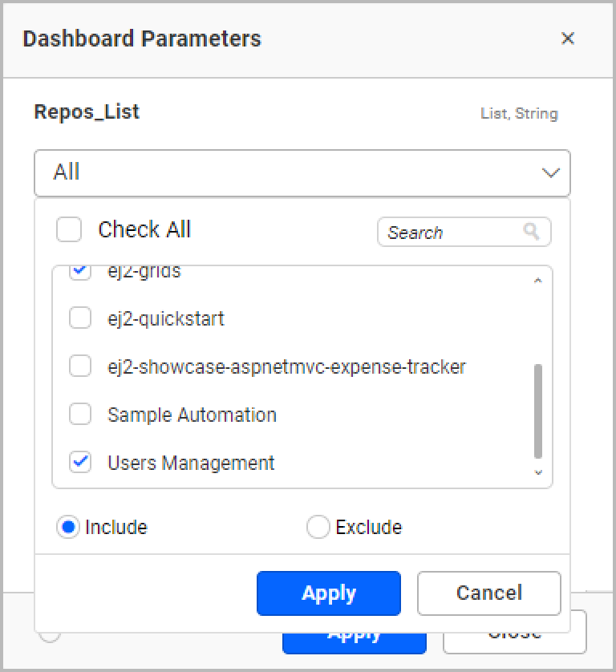This screenshot has width=616, height=672.
Task: Check ej2-showcase-aspnetmvc-expense-tracker repository
Action: click(80, 366)
